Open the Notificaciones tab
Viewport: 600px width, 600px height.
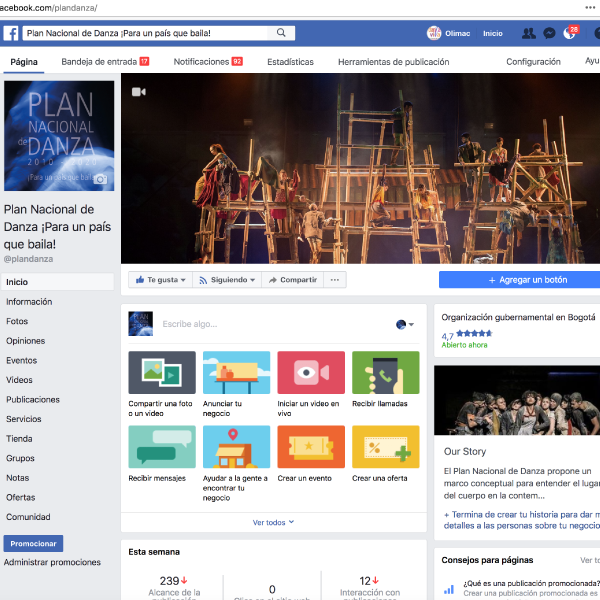(208, 62)
